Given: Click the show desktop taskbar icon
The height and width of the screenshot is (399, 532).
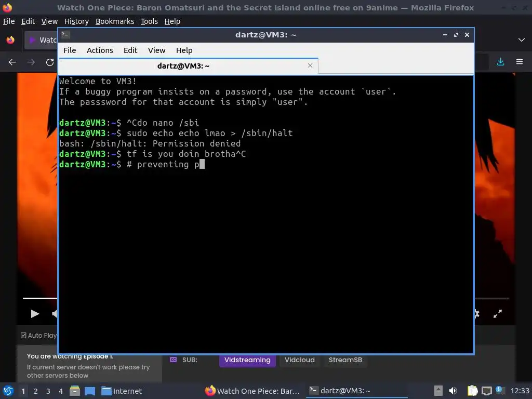Looking at the screenshot, I should pos(89,391).
